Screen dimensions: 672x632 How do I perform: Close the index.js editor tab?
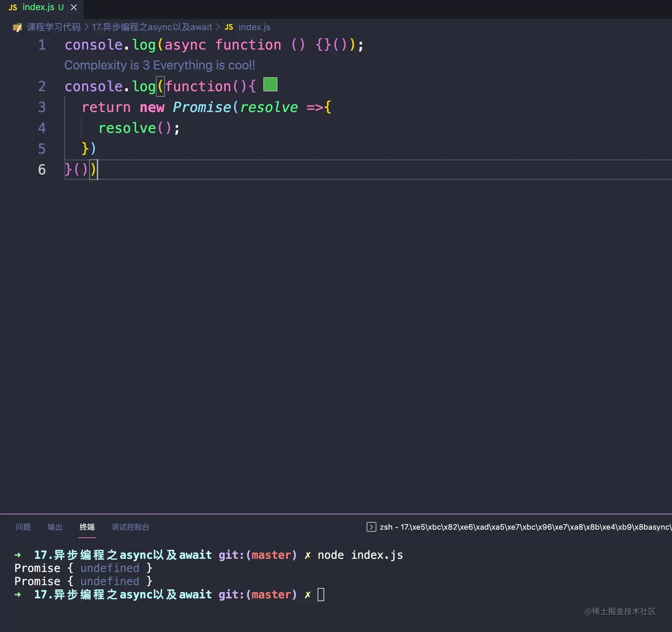[x=74, y=8]
